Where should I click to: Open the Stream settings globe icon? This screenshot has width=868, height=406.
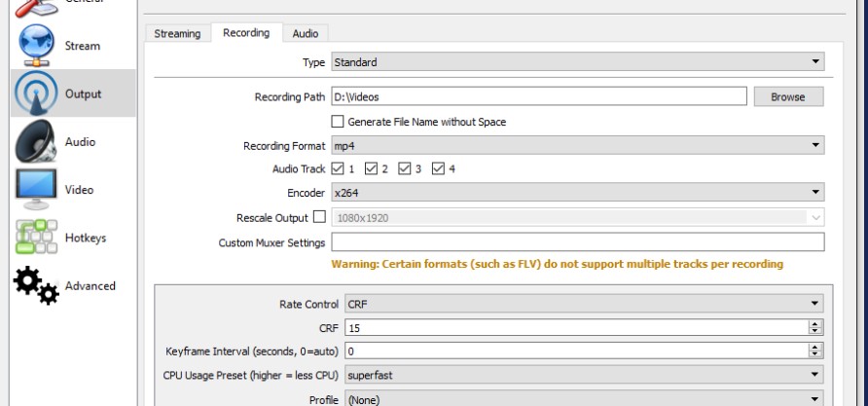[34, 47]
